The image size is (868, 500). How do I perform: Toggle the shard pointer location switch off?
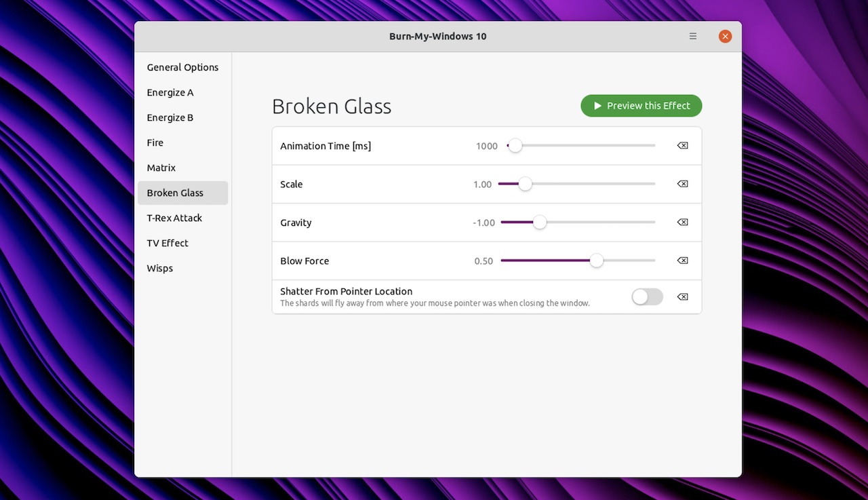point(647,296)
